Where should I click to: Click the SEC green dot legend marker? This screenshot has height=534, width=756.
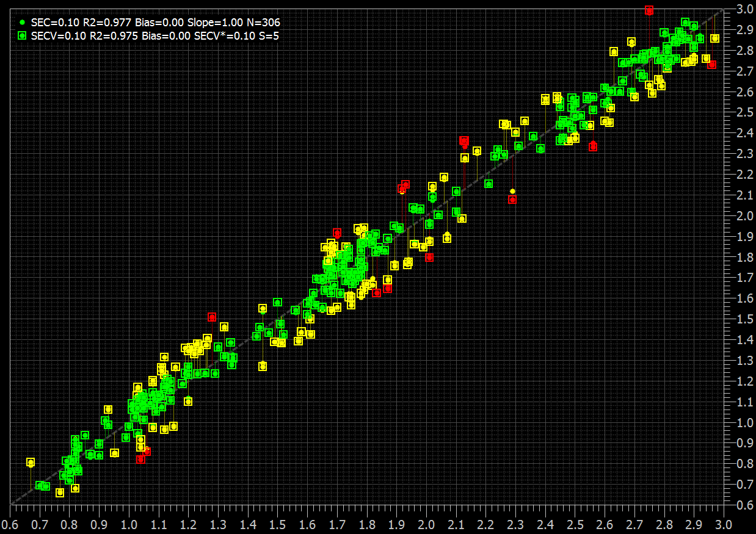point(23,22)
